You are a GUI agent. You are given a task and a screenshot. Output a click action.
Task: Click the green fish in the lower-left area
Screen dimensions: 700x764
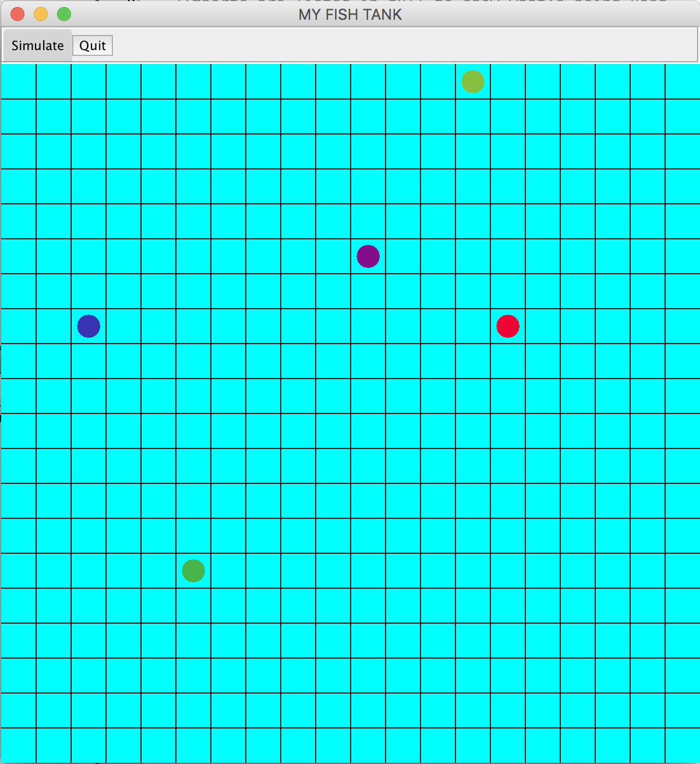point(193,571)
